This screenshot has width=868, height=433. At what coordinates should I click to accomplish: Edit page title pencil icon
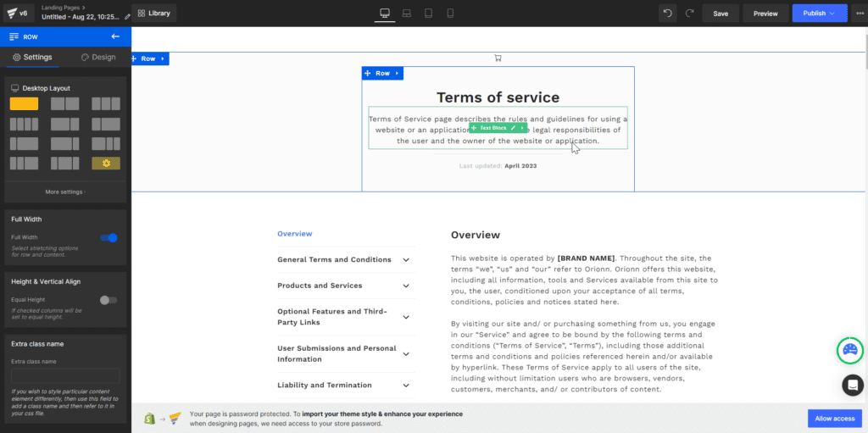coord(128,17)
